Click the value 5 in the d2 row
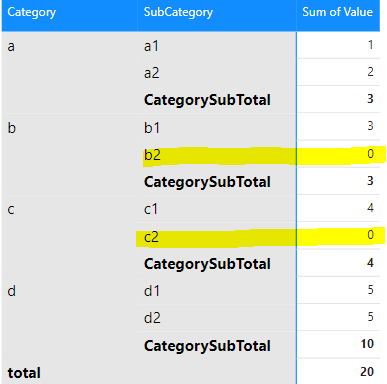This screenshot has height=384, width=387. [x=370, y=317]
